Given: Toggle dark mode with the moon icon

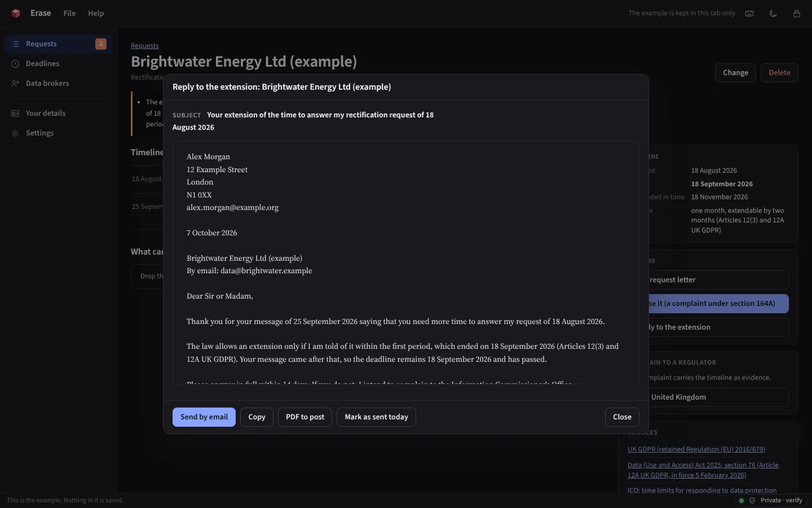Looking at the screenshot, I should tap(773, 14).
